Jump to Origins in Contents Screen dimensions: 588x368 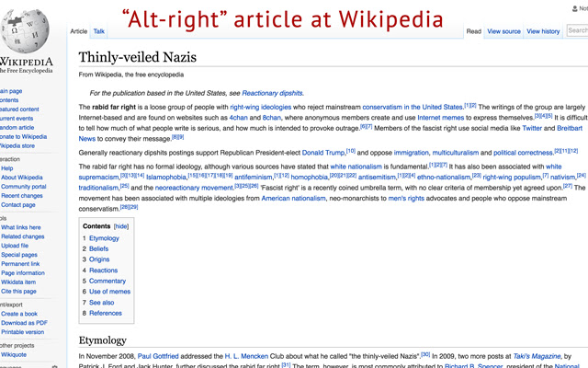point(99,259)
